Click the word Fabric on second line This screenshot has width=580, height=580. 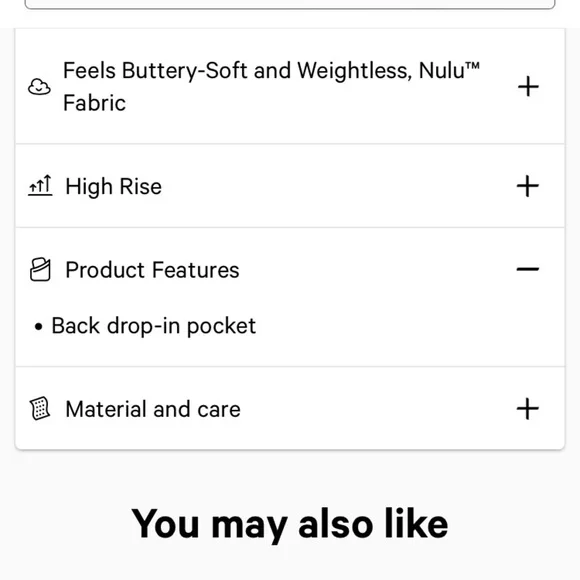[x=94, y=103]
